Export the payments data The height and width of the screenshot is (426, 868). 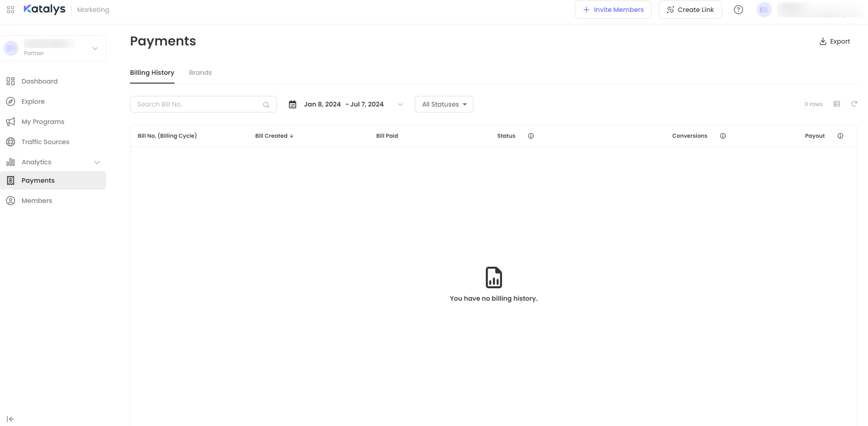[x=834, y=41]
